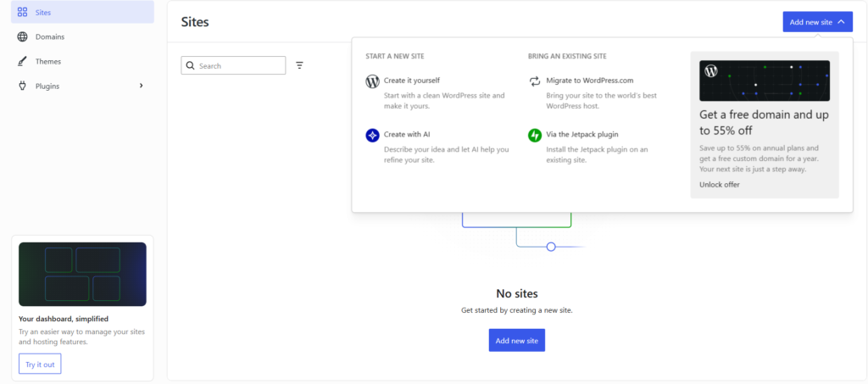868x384 pixels.
Task: Click the Domains globe icon
Action: (22, 37)
